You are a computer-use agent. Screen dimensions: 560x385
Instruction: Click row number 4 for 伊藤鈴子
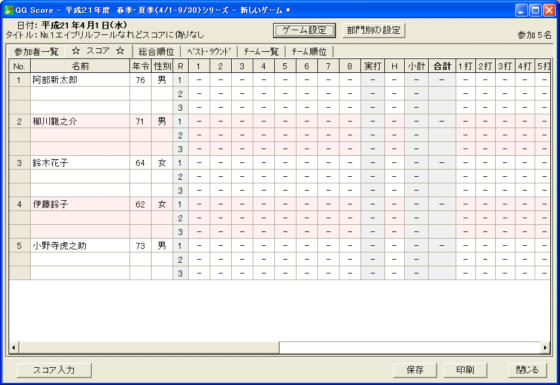(x=20, y=204)
